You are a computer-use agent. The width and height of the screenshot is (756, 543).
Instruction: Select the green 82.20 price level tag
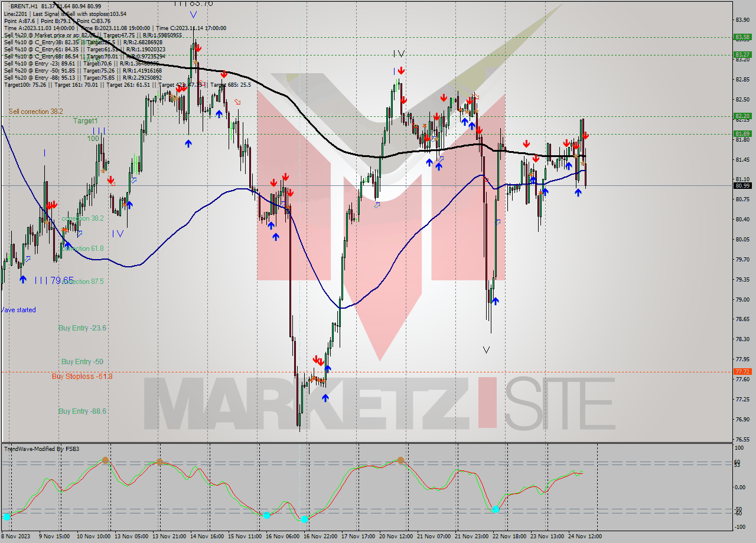coord(743,116)
